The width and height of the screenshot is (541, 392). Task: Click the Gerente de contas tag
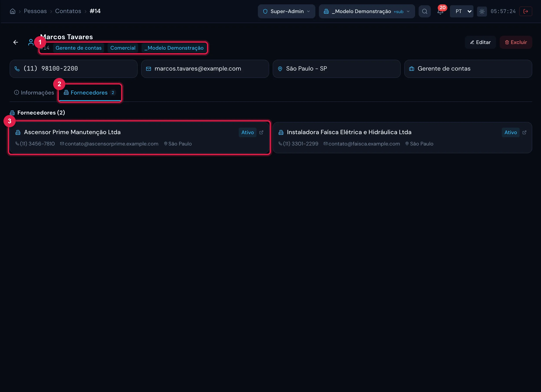click(x=78, y=48)
